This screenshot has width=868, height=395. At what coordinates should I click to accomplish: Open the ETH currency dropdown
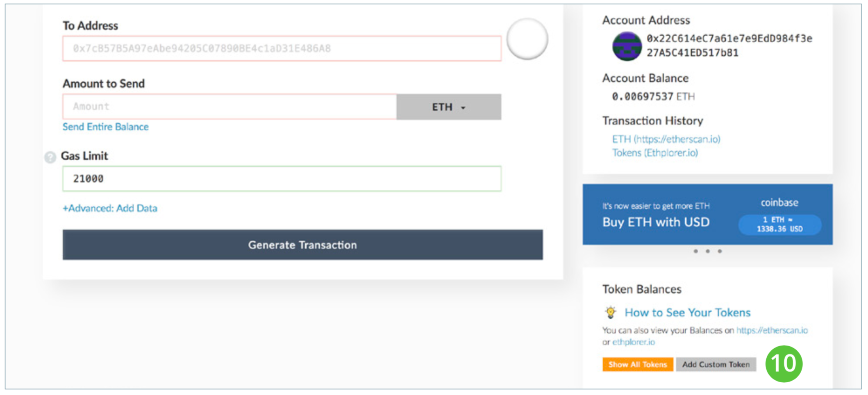[x=448, y=107]
